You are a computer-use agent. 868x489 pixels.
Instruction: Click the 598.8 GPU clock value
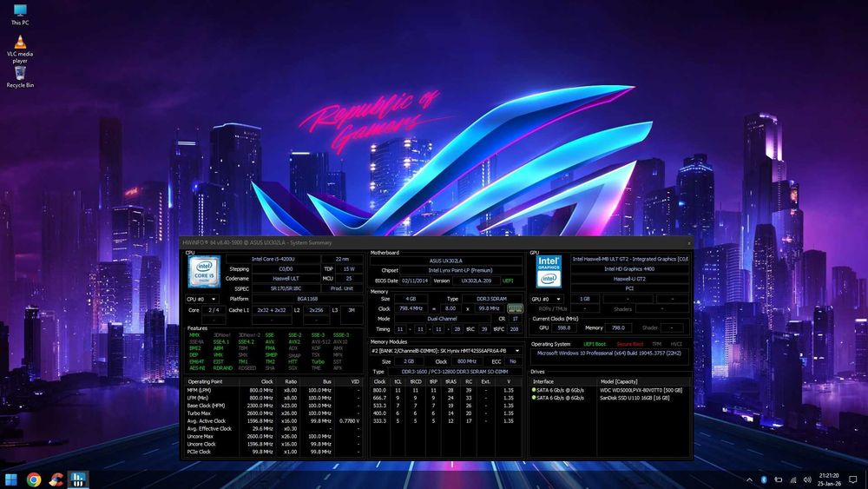[563, 327]
